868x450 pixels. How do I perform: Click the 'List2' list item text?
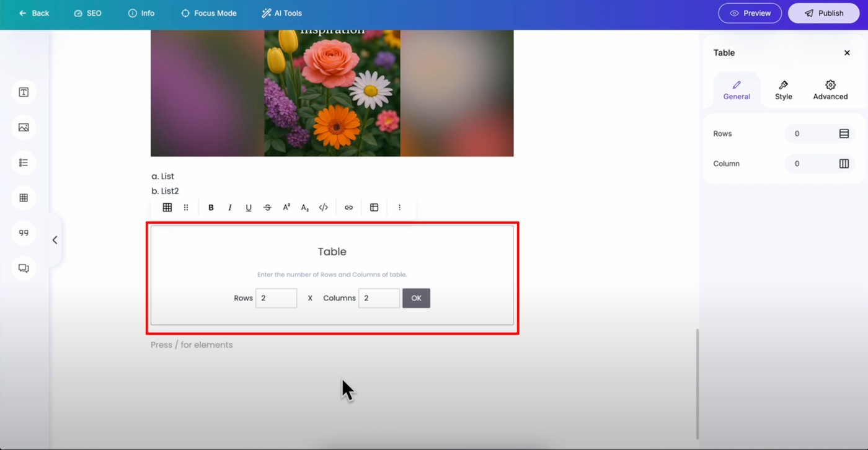coord(170,191)
